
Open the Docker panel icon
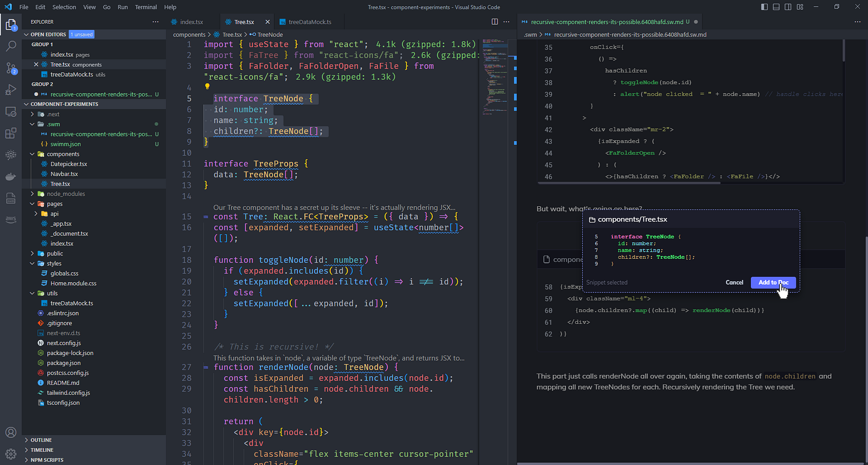[x=11, y=176]
